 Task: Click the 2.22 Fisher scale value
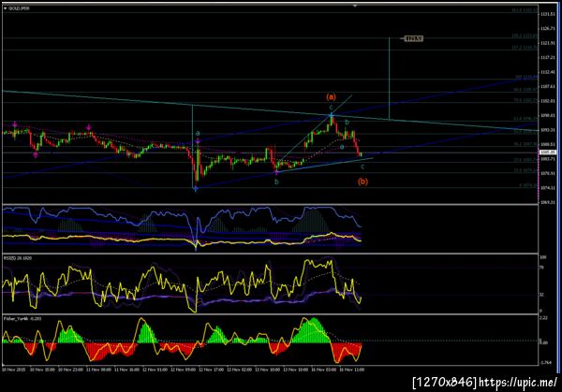click(543, 318)
